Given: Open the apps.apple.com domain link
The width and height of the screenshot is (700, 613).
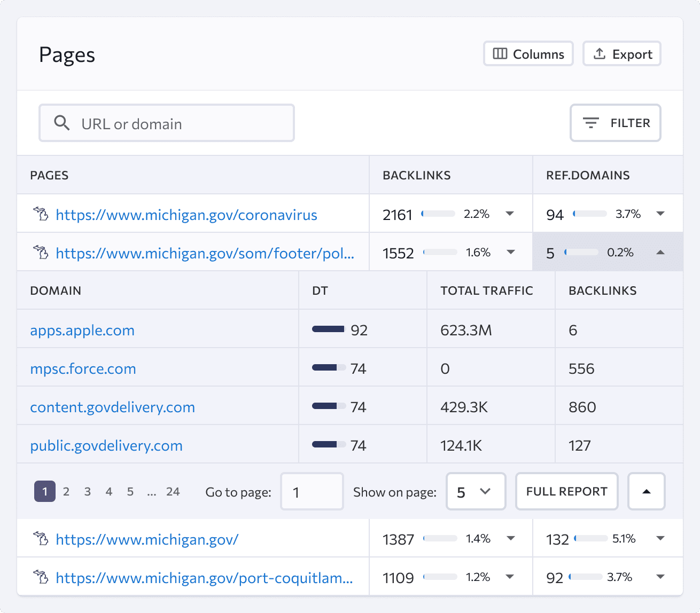Looking at the screenshot, I should point(82,331).
